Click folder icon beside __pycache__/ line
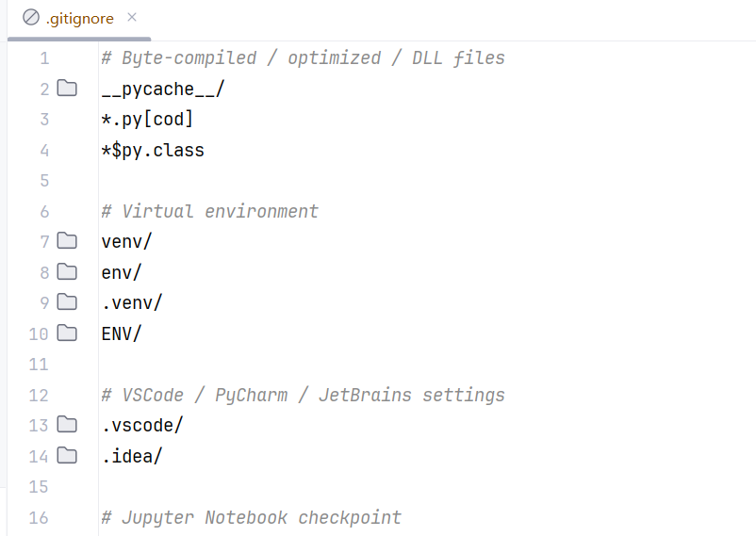 click(67, 89)
